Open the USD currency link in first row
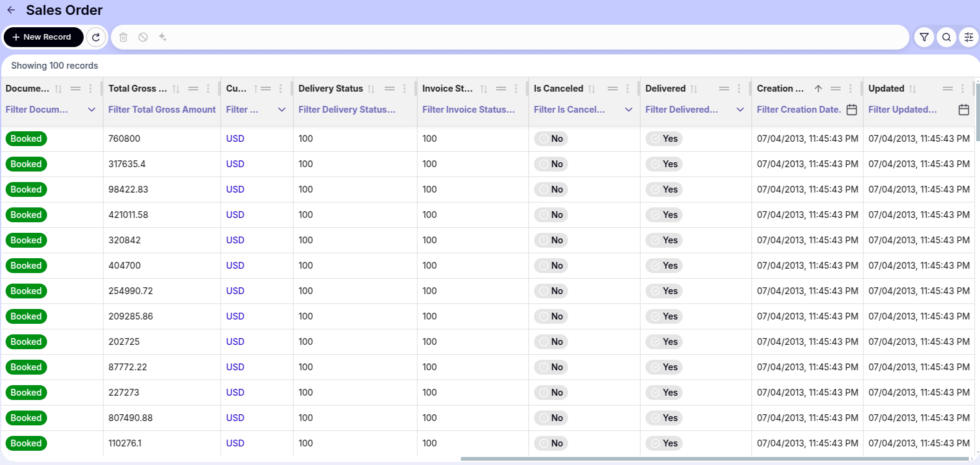980x465 pixels. coord(235,139)
